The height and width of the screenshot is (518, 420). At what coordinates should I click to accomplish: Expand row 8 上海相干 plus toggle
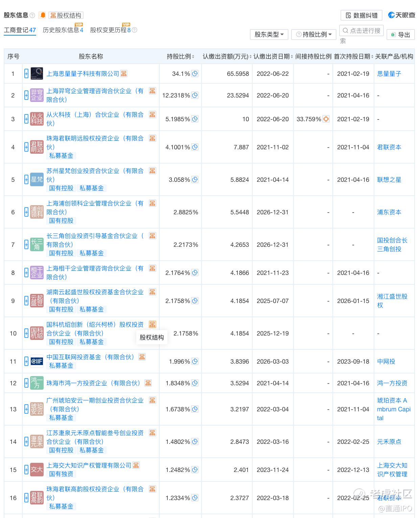click(26, 273)
